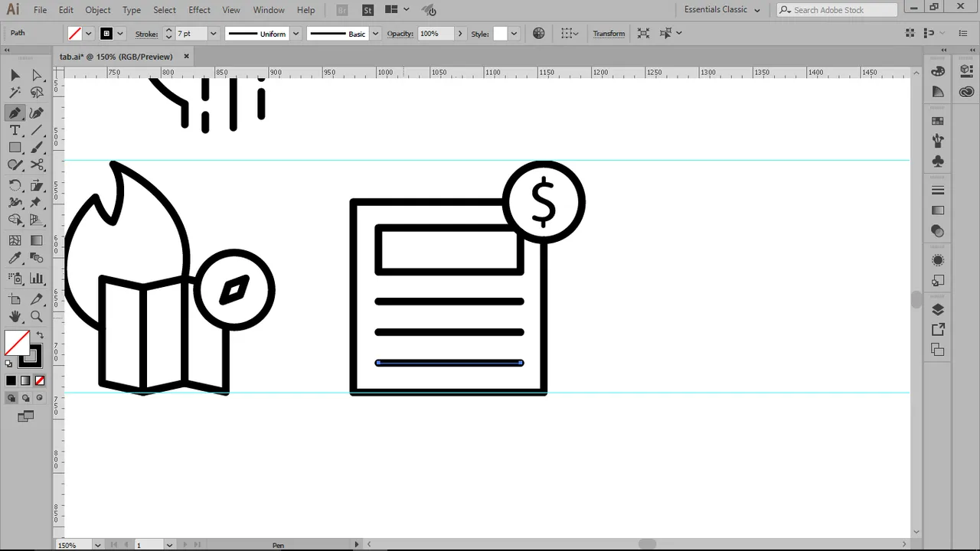Choose the Column Graph tool
Image resolution: width=980 pixels, height=551 pixels.
(x=36, y=279)
